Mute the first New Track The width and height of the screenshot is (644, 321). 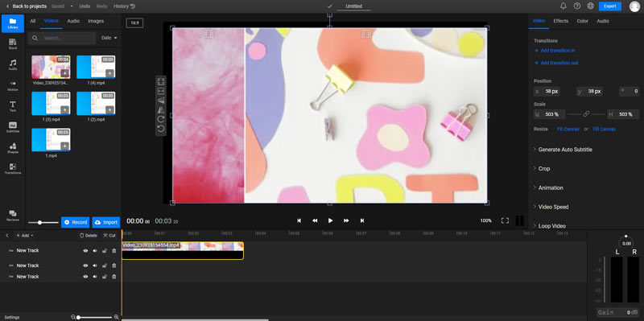[x=95, y=251]
